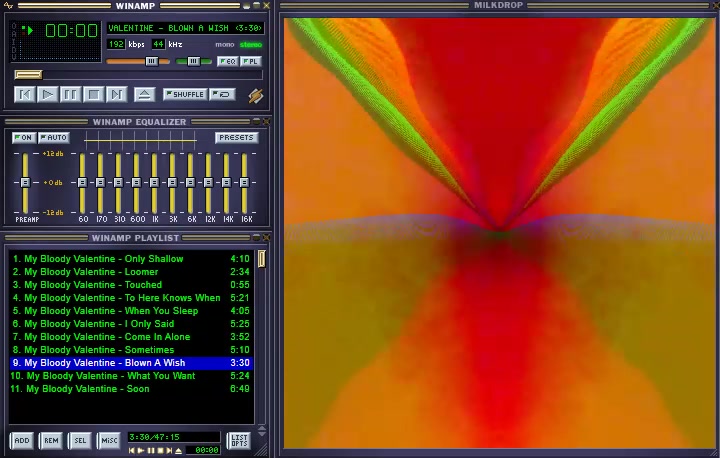Click the Previous track button in main window
720x458 pixels.
coord(24,95)
